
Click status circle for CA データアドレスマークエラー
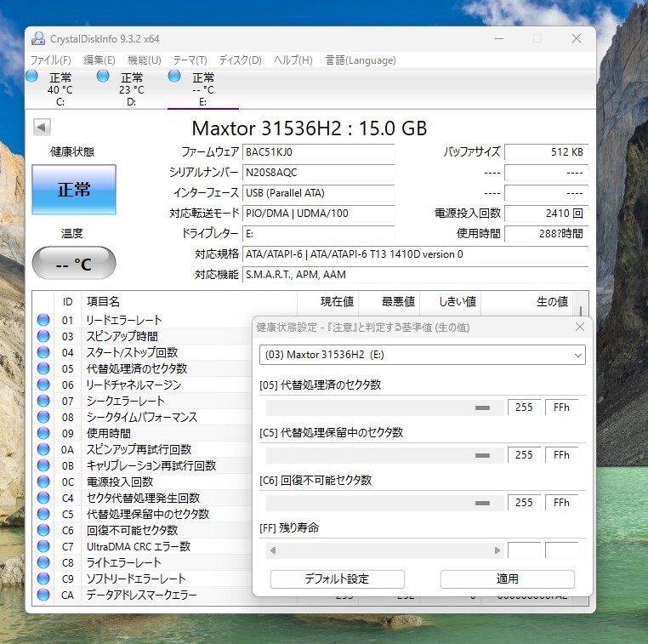(43, 595)
